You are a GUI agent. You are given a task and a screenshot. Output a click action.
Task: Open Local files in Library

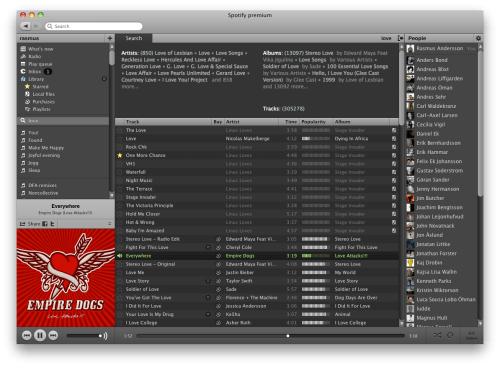[x=43, y=94]
